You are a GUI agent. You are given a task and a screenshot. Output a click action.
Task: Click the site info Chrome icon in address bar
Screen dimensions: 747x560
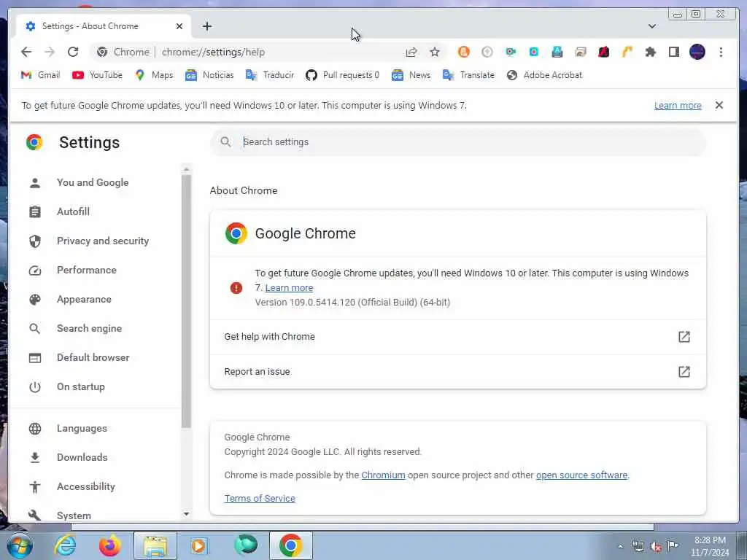[x=102, y=52]
